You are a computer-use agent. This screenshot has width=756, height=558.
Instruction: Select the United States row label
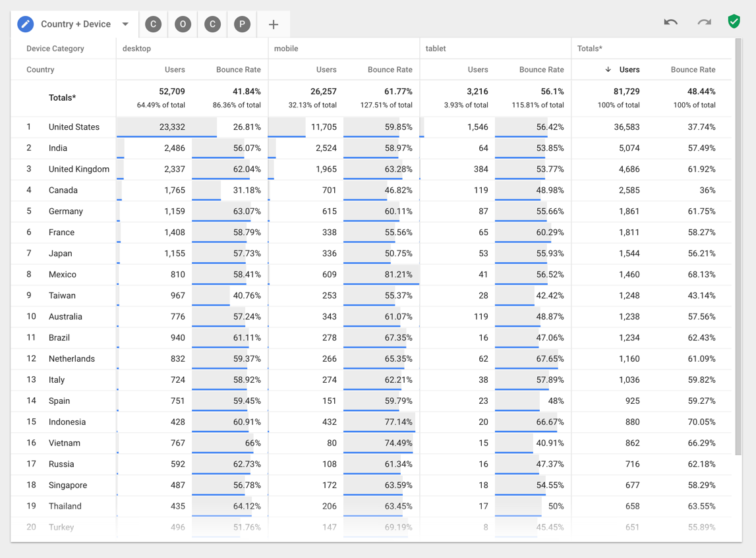click(x=74, y=127)
